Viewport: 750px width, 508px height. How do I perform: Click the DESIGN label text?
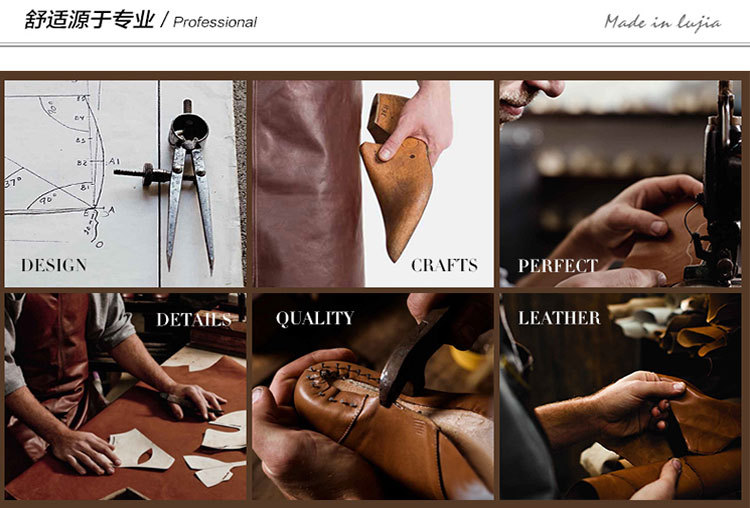[x=54, y=265]
